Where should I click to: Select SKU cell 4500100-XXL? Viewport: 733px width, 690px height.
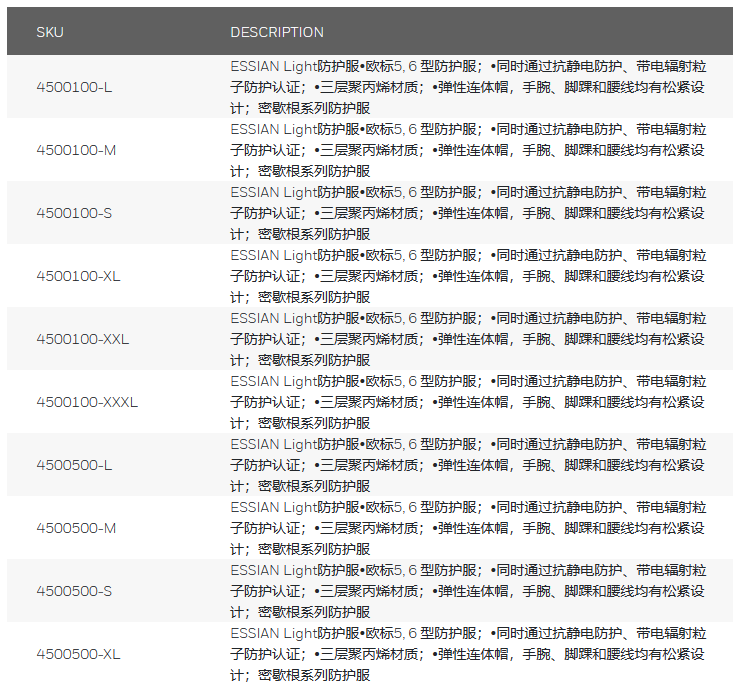point(82,339)
